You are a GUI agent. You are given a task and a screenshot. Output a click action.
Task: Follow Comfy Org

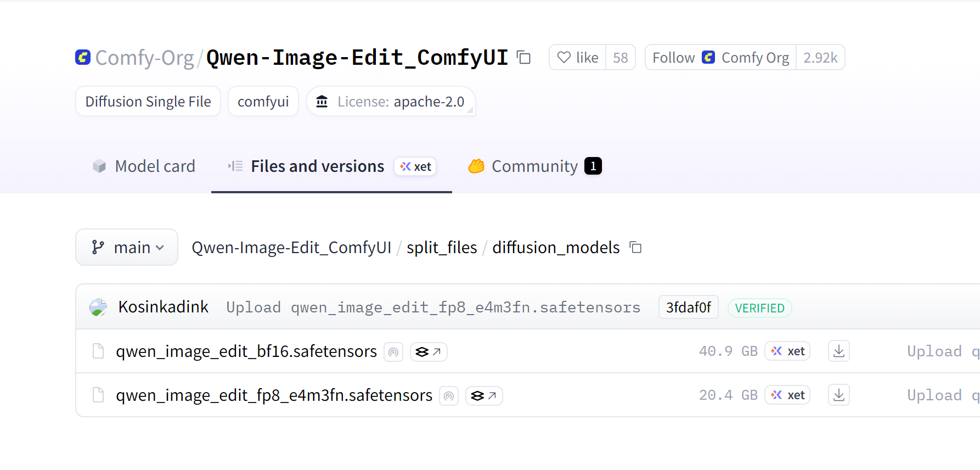[720, 57]
